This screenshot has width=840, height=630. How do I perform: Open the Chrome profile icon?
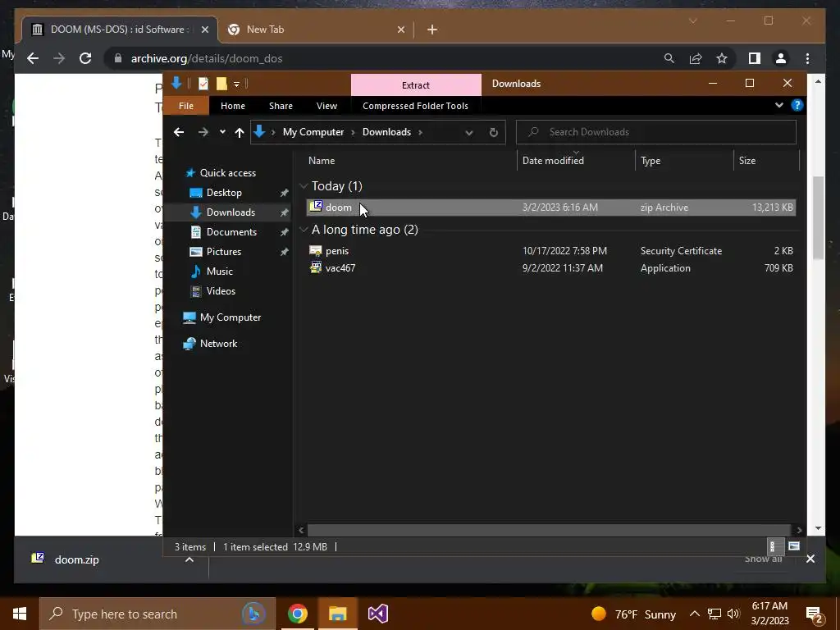pos(781,58)
